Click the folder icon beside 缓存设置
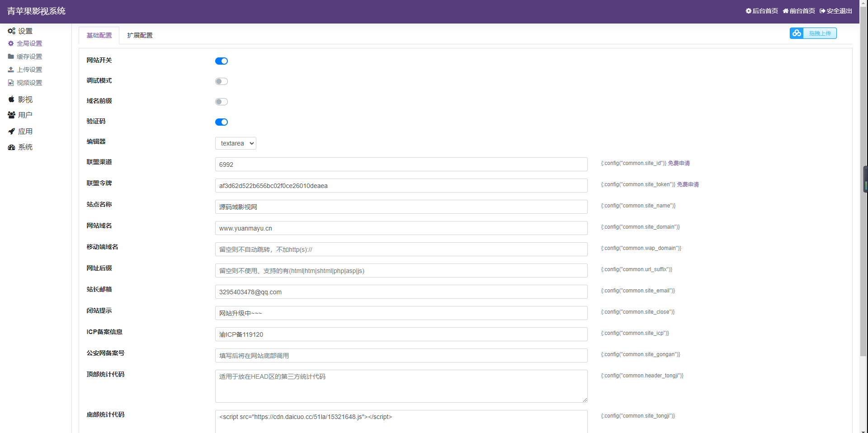The height and width of the screenshot is (433, 868). click(x=11, y=56)
